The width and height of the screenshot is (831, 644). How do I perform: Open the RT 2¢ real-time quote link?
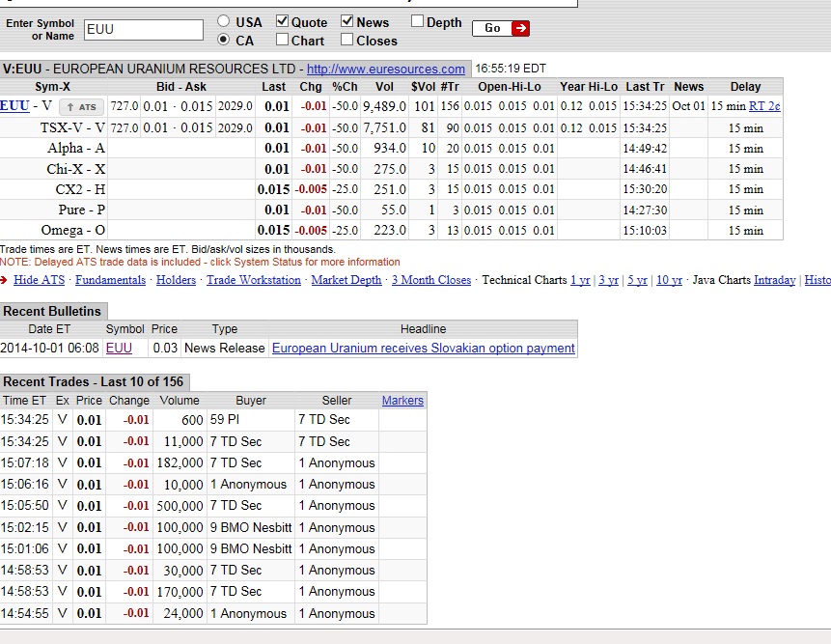pyautogui.click(x=764, y=106)
